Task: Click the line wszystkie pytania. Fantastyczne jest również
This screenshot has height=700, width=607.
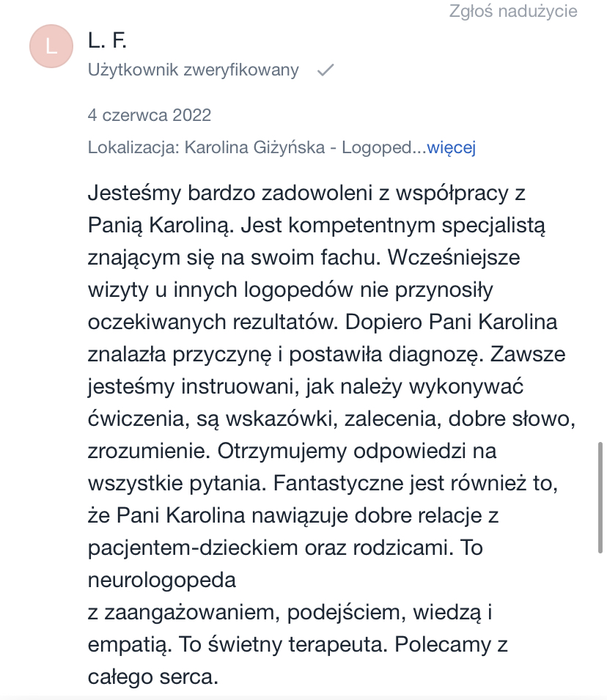Action: coord(323,484)
